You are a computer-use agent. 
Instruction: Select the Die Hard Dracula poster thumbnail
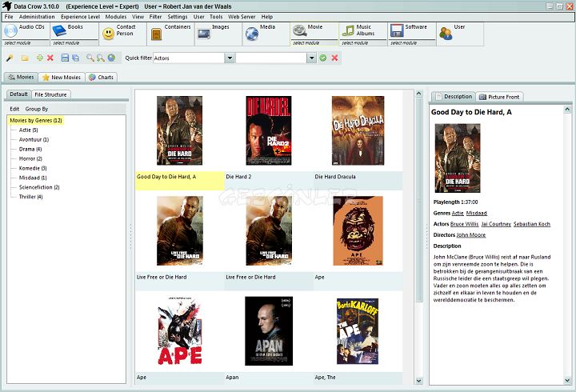point(358,130)
